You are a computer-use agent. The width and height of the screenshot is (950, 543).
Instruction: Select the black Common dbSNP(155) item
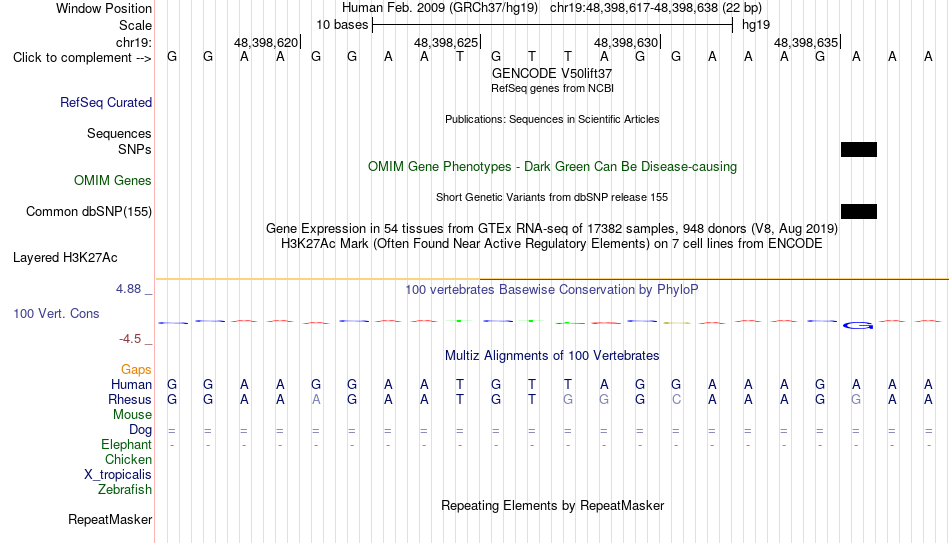[x=859, y=212]
